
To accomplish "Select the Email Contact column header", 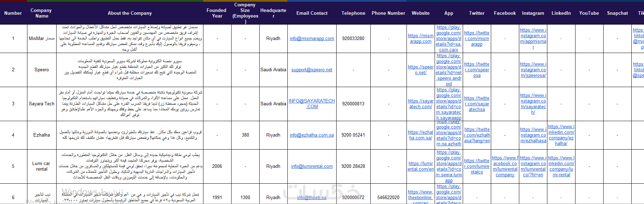I will pyautogui.click(x=312, y=13).
